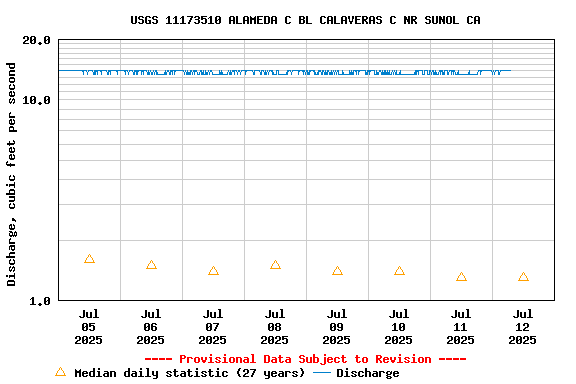Select the Jul 06 2025 date label
The width and height of the screenshot is (576, 384).
click(x=151, y=327)
